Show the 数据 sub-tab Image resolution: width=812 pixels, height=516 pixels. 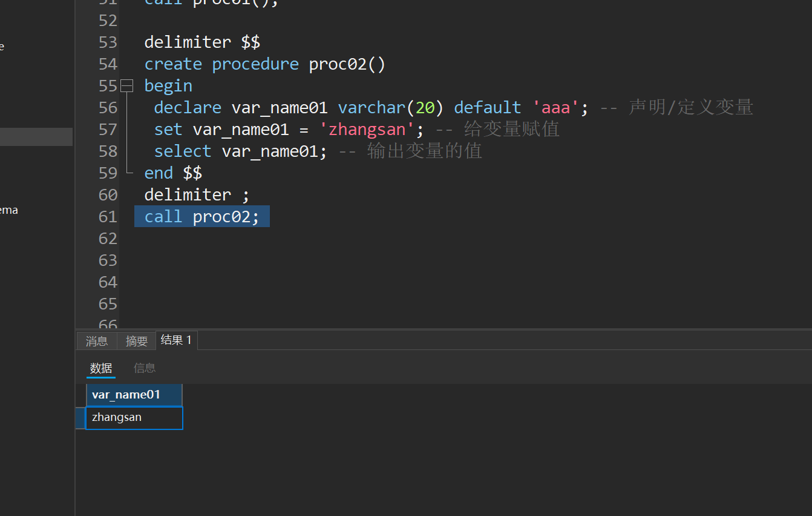(101, 368)
